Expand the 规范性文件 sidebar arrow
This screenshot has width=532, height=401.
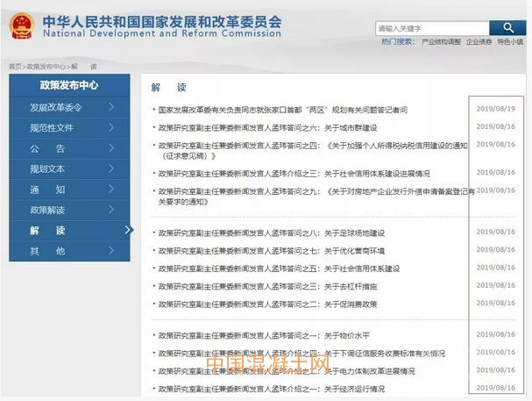tap(112, 128)
